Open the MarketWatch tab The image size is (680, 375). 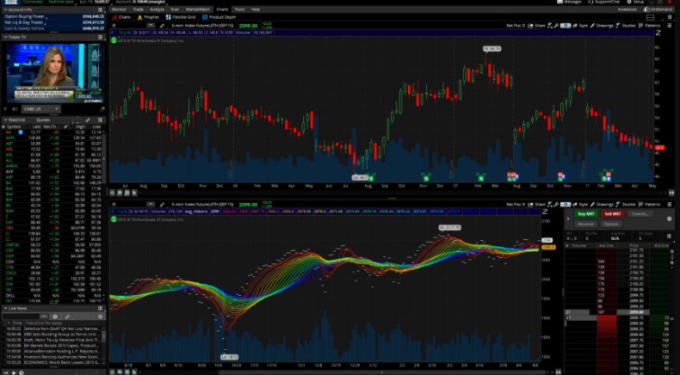pyautogui.click(x=197, y=9)
